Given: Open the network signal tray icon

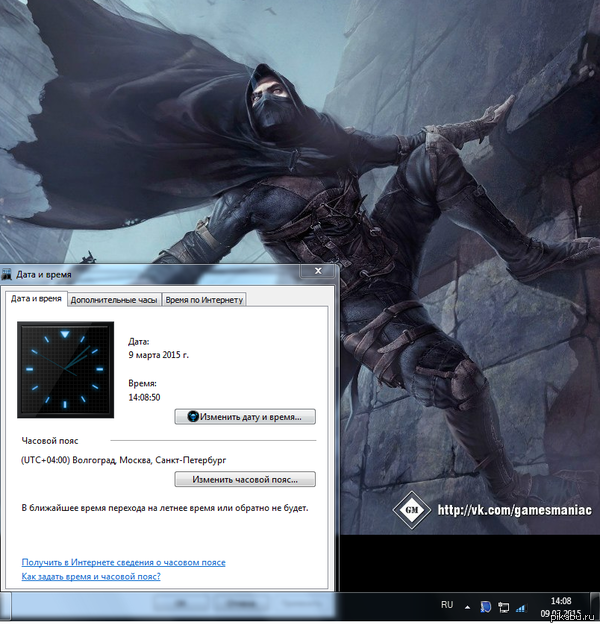Looking at the screenshot, I should pyautogui.click(x=521, y=608).
